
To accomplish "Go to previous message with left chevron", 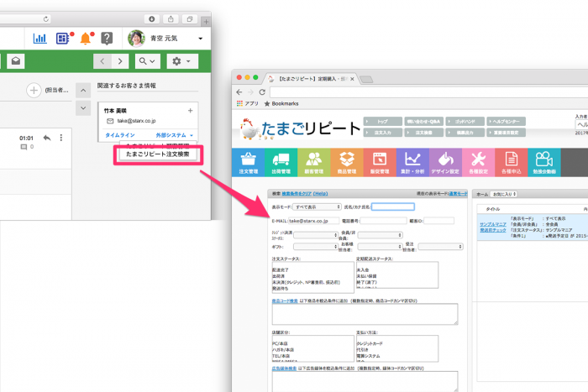I will (102, 61).
